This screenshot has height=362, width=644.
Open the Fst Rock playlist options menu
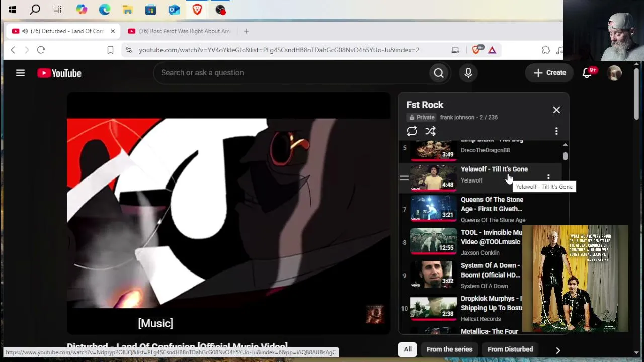point(556,131)
